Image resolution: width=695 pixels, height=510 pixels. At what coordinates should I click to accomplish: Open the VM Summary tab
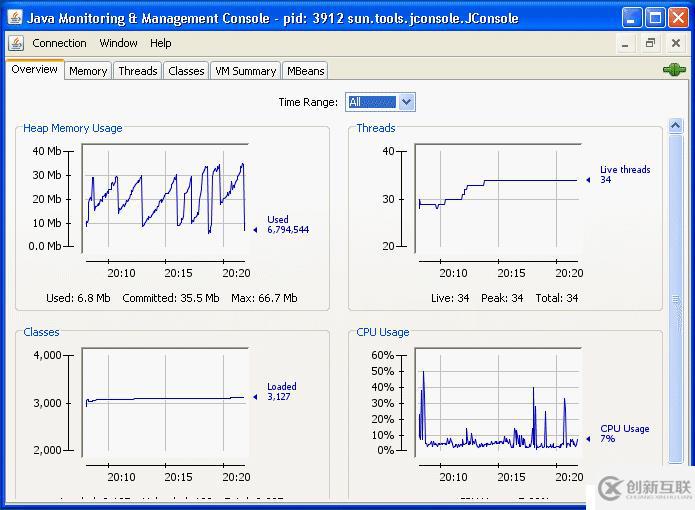245,71
